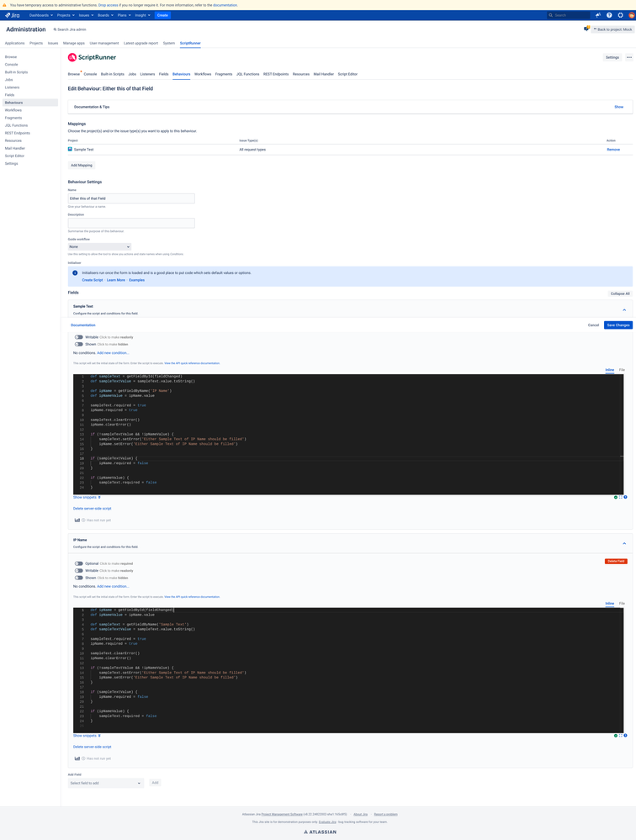The width and height of the screenshot is (636, 840).
Task: Expand the script editor to fullscreen via its icon
Action: pyautogui.click(x=621, y=497)
